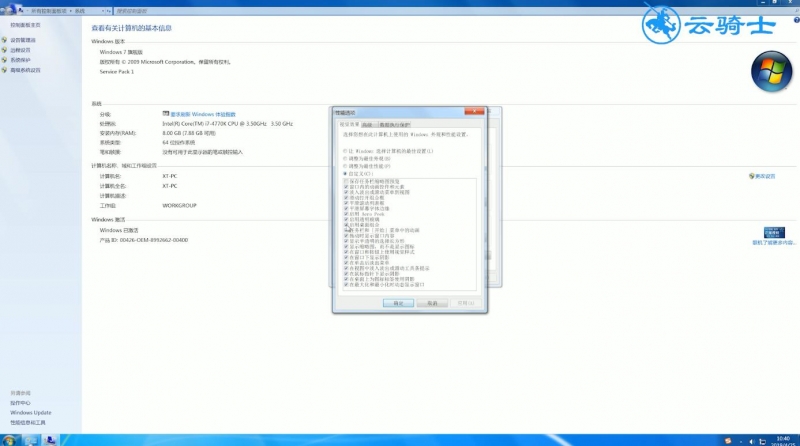Viewport: 800px width, 446px height.
Task: Open the 远程设置 link
Action: coord(20,50)
